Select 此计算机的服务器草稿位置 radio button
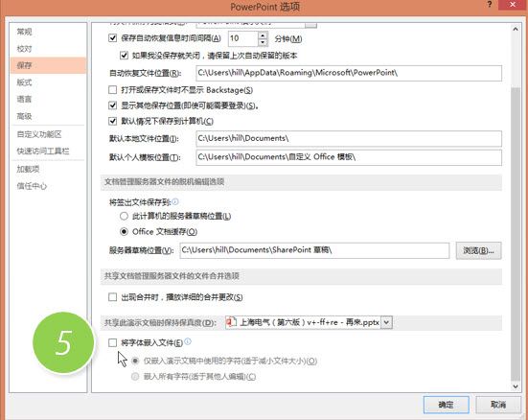This screenshot has width=528, height=420. pyautogui.click(x=124, y=216)
